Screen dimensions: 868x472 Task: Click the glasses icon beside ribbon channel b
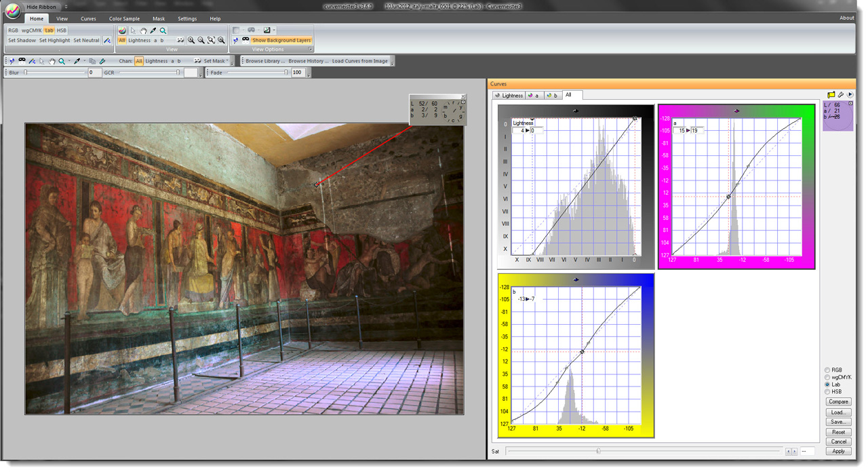coord(180,40)
